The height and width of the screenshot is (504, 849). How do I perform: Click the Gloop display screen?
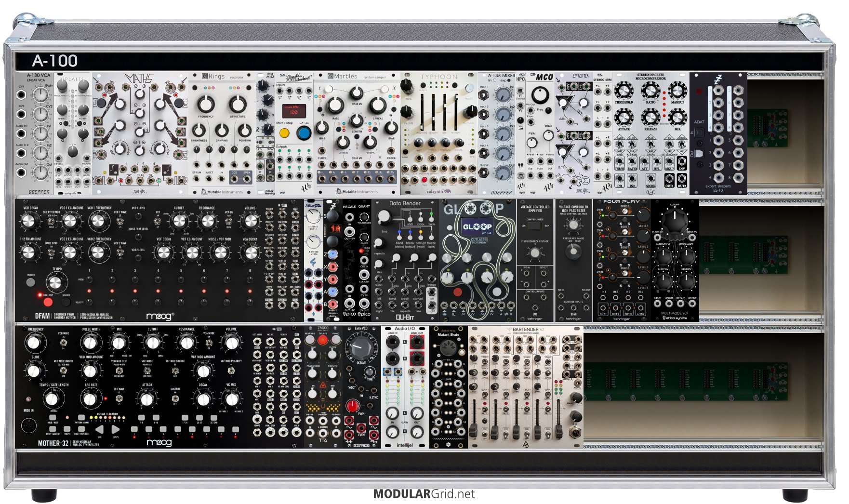tap(477, 226)
